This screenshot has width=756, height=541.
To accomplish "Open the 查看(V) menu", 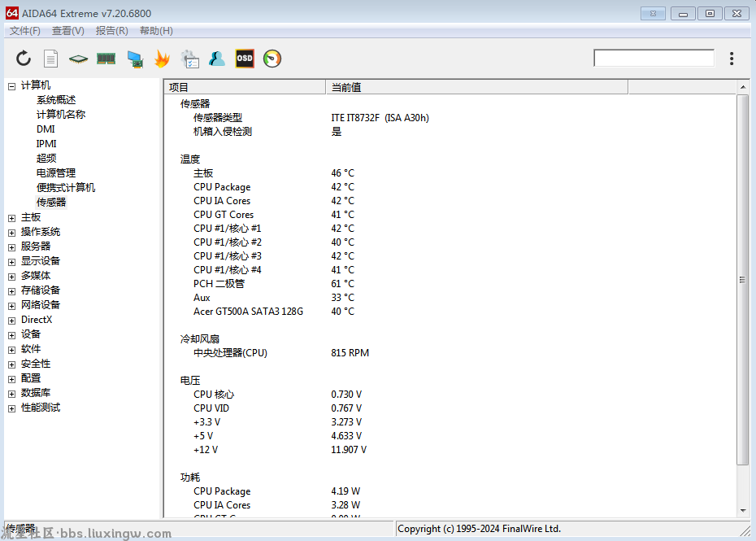I will tap(68, 31).
